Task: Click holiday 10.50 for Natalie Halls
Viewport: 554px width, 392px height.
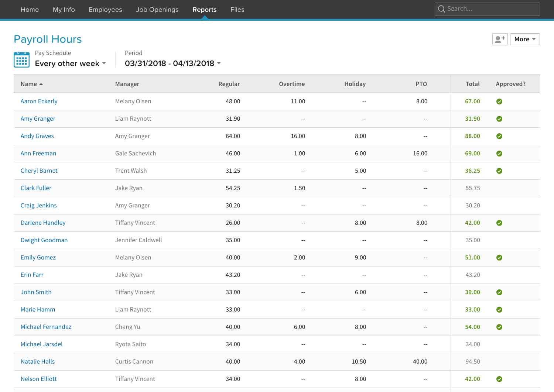Action: tap(359, 361)
